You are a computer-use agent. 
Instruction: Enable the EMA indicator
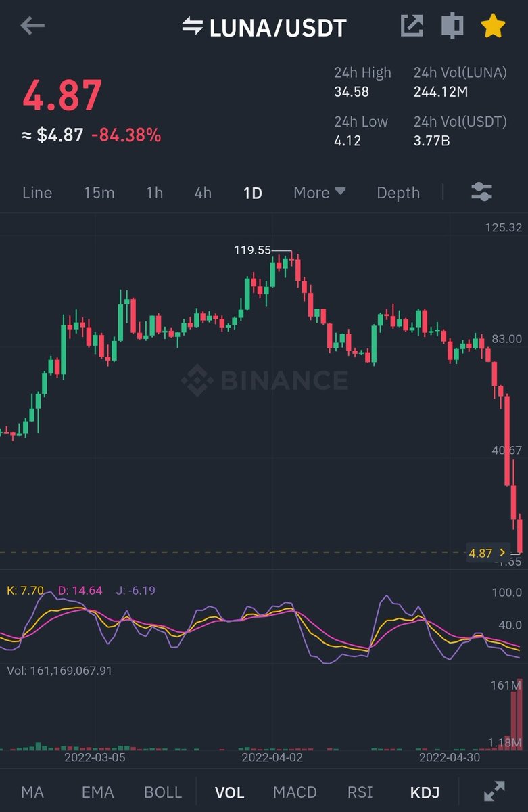tap(97, 792)
